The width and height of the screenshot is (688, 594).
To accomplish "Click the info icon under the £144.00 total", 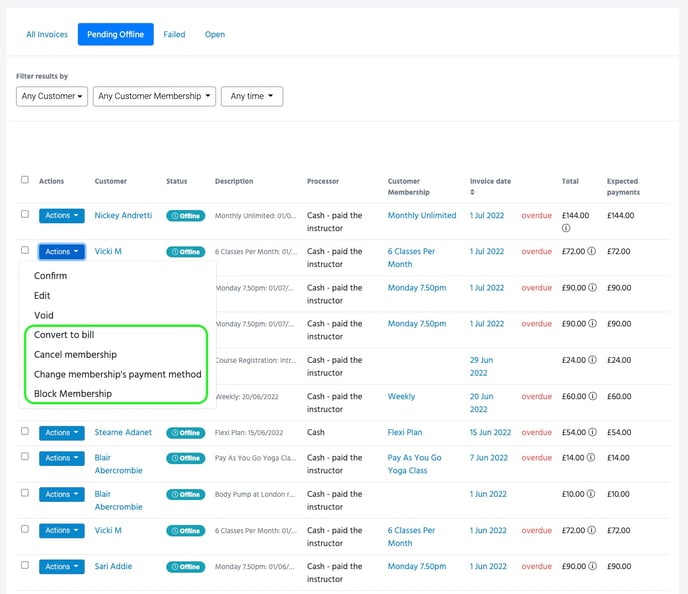I will [x=566, y=228].
